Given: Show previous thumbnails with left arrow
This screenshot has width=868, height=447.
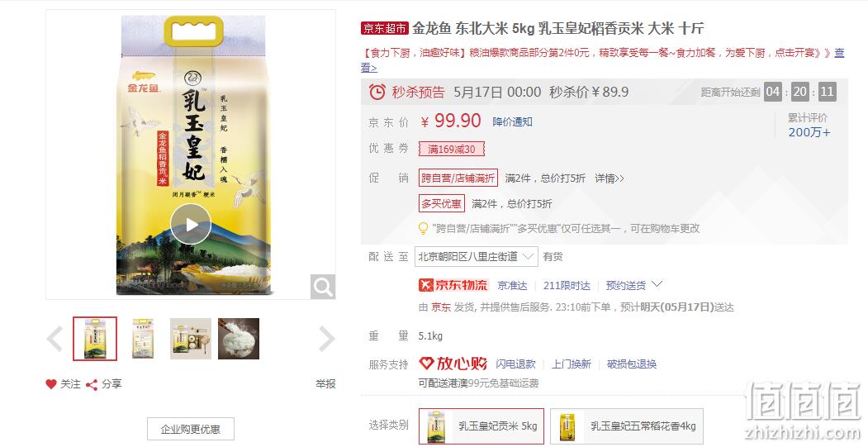Looking at the screenshot, I should click(55, 339).
